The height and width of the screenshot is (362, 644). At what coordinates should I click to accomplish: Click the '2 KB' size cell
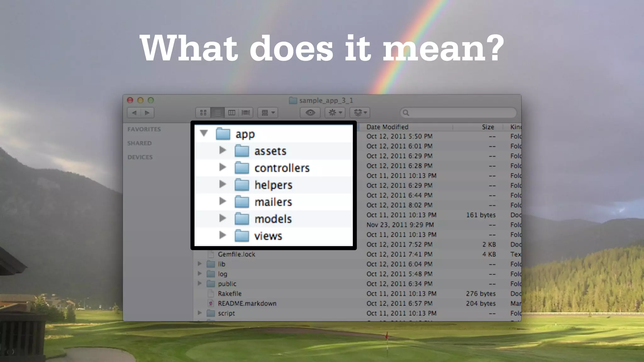tap(489, 244)
